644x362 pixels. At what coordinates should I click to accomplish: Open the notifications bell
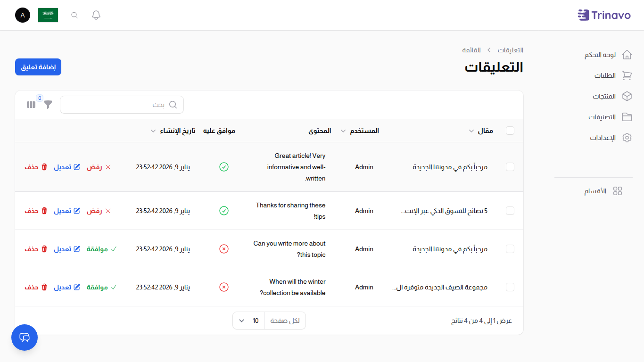pyautogui.click(x=96, y=15)
